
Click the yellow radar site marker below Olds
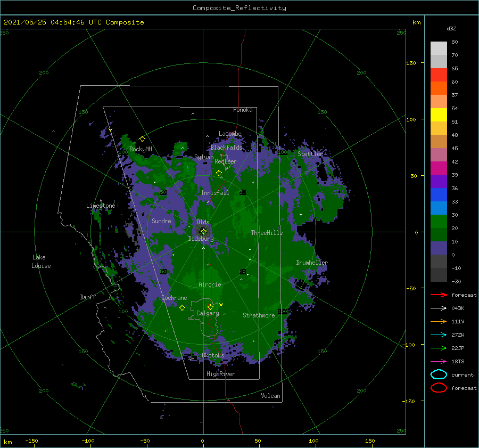point(203,232)
